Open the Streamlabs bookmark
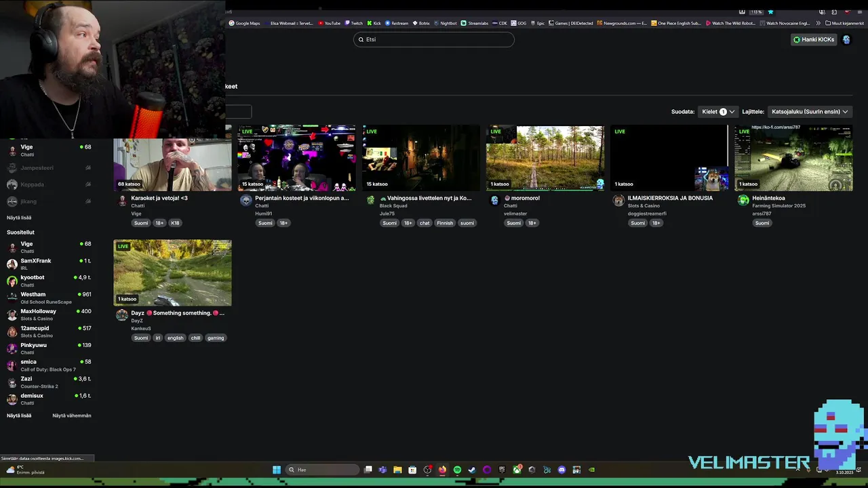868x488 pixels. pyautogui.click(x=475, y=23)
